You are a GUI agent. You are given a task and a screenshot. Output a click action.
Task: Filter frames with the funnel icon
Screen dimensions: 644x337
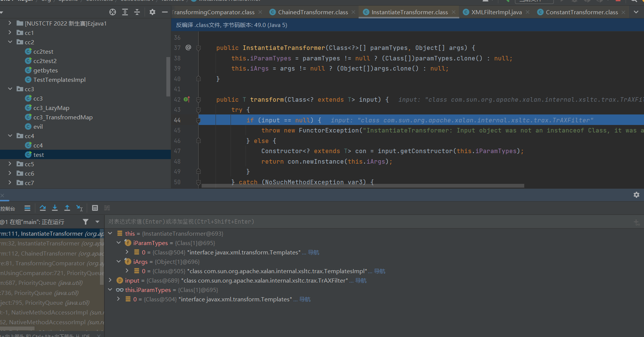point(86,222)
